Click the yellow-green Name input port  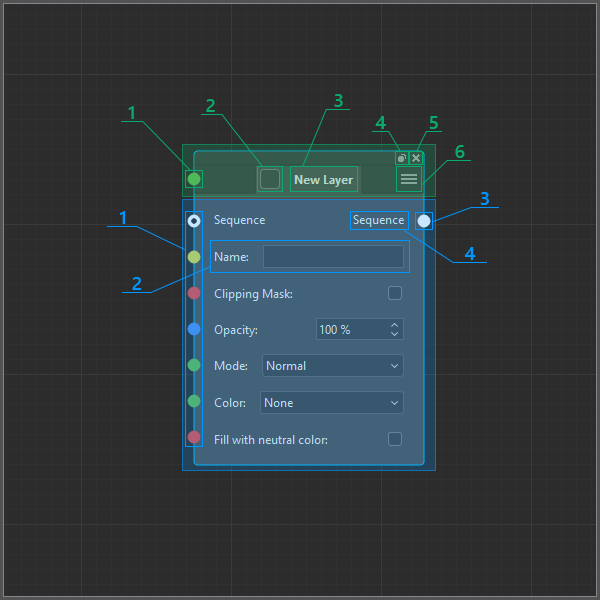point(194,257)
